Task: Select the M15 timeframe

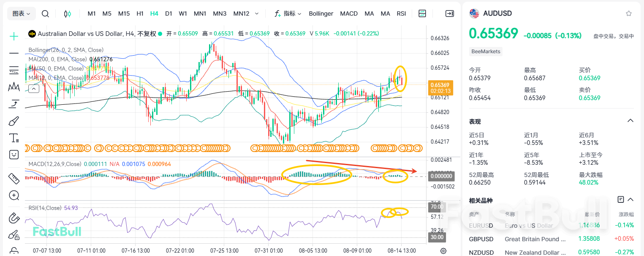Action: point(124,14)
